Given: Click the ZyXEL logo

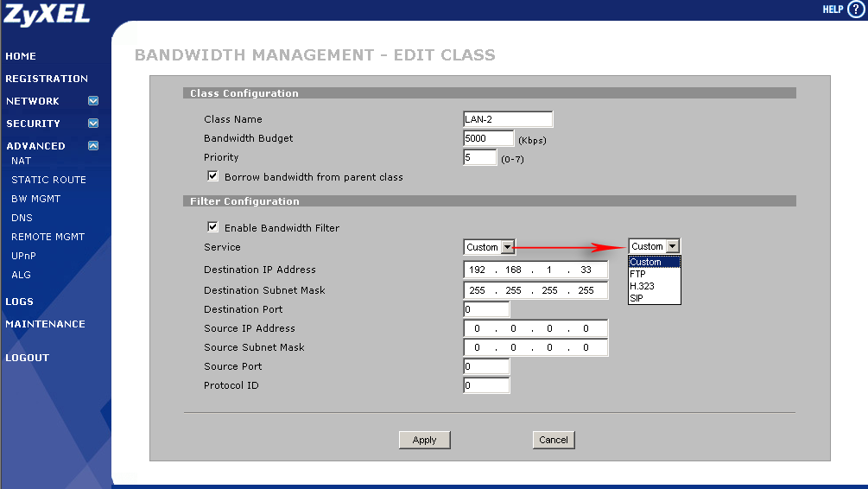Looking at the screenshot, I should click(x=46, y=14).
